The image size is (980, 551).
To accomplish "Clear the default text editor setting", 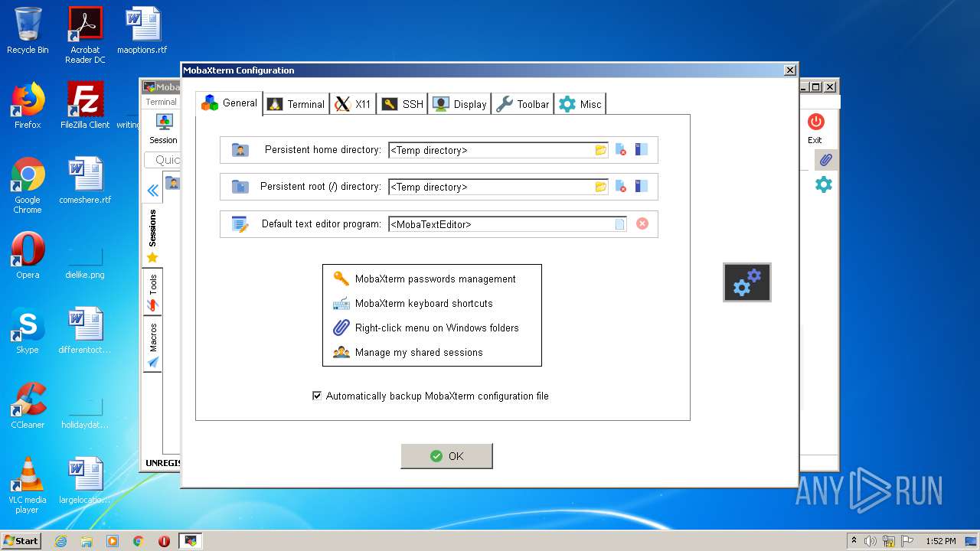I will (x=642, y=223).
